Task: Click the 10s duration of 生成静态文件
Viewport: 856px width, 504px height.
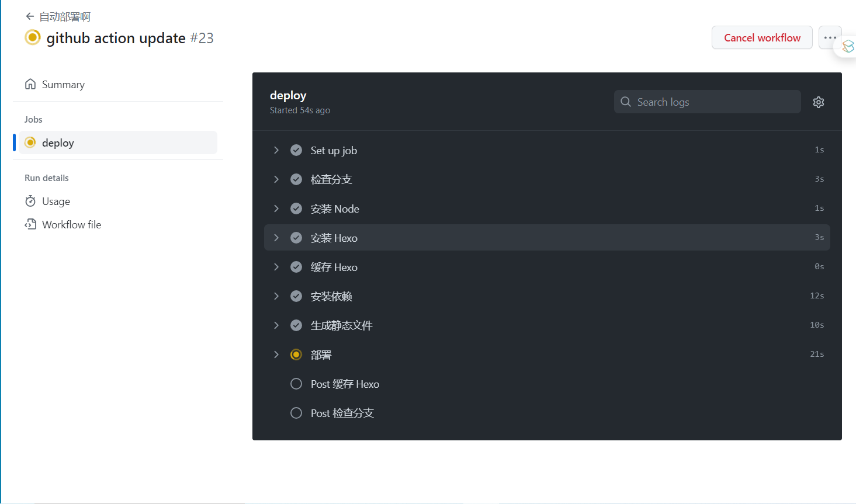Action: pyautogui.click(x=817, y=325)
